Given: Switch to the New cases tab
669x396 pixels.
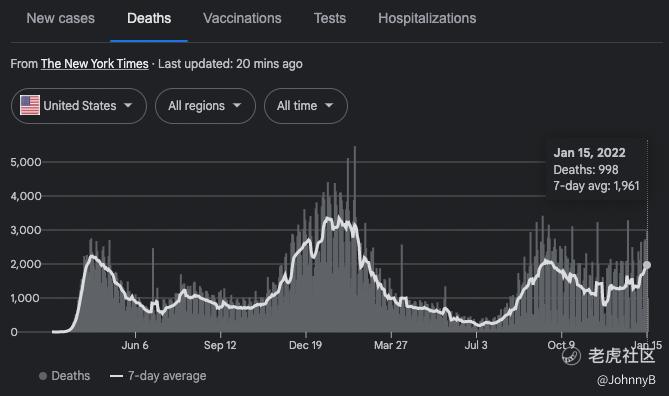Looking at the screenshot, I should [61, 18].
